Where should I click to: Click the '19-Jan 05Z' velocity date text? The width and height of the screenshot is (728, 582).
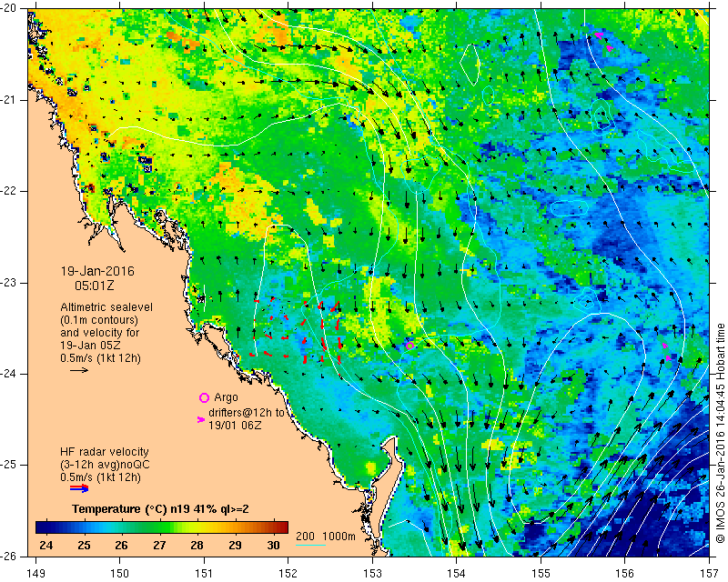pos(92,346)
